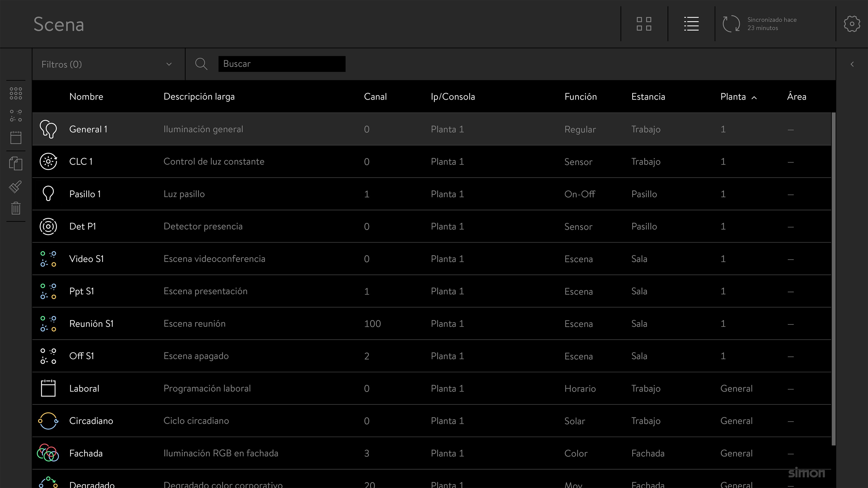The image size is (868, 488).
Task: Open settings gear icon
Action: point(851,24)
